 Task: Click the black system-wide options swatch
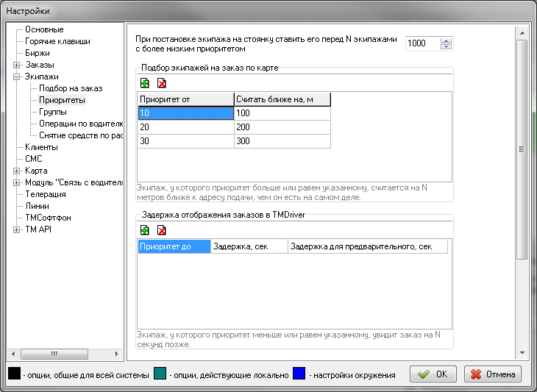(x=13, y=374)
